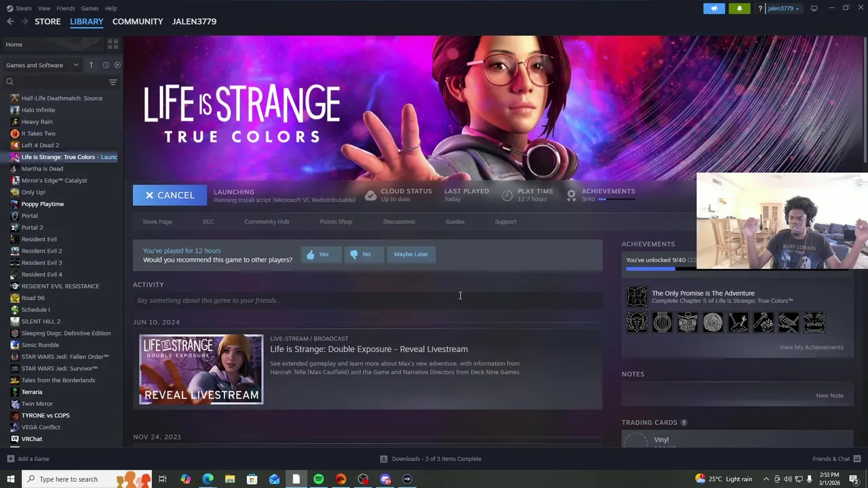Click the Windows Start button
The width and height of the screenshot is (868, 488).
(x=10, y=479)
